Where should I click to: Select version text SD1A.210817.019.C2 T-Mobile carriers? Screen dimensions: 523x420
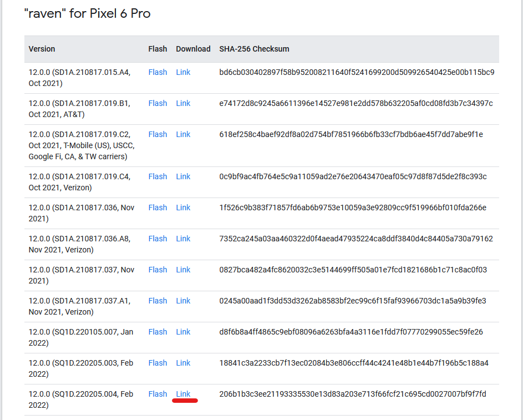click(x=82, y=145)
